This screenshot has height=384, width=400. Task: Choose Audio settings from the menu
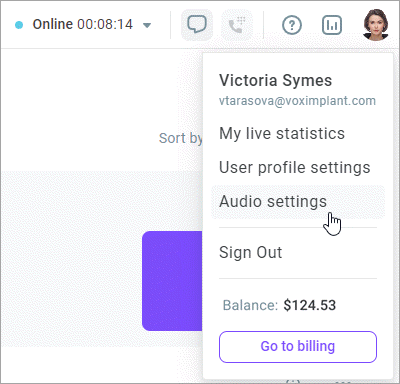tap(298, 202)
